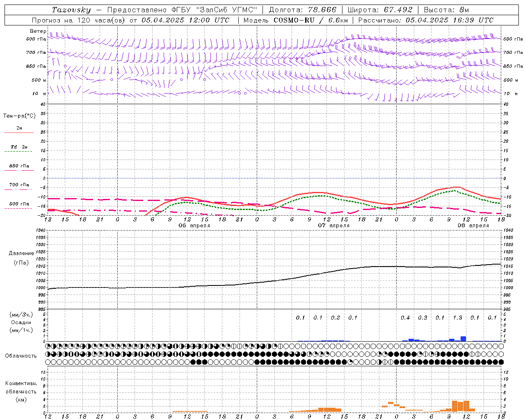Click the forecast start time 05.04.2025 12:00 UTC
This screenshot has width=525, height=420.
pos(186,20)
